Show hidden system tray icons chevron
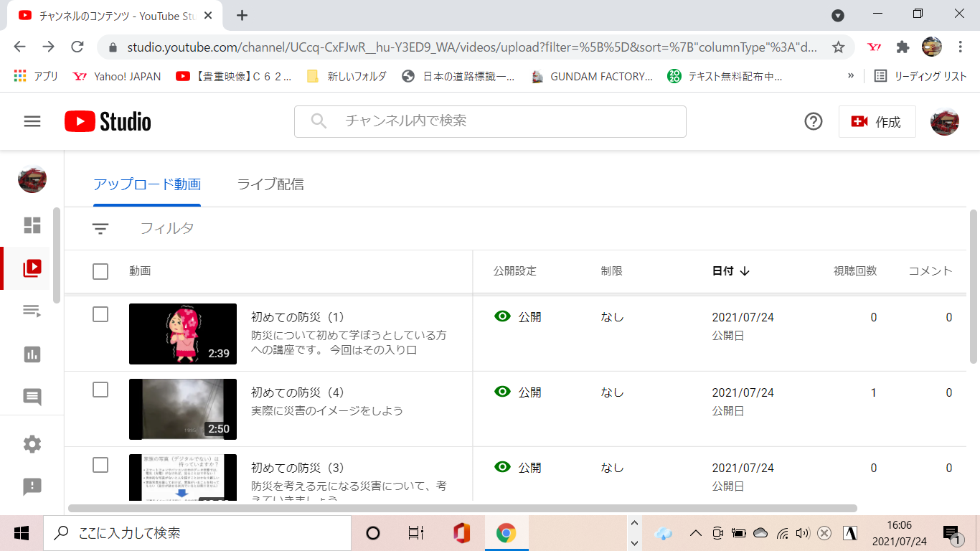The width and height of the screenshot is (980, 551). [x=695, y=533]
